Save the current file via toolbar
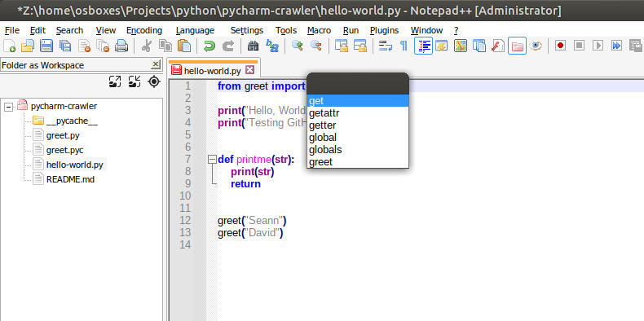 [46, 46]
